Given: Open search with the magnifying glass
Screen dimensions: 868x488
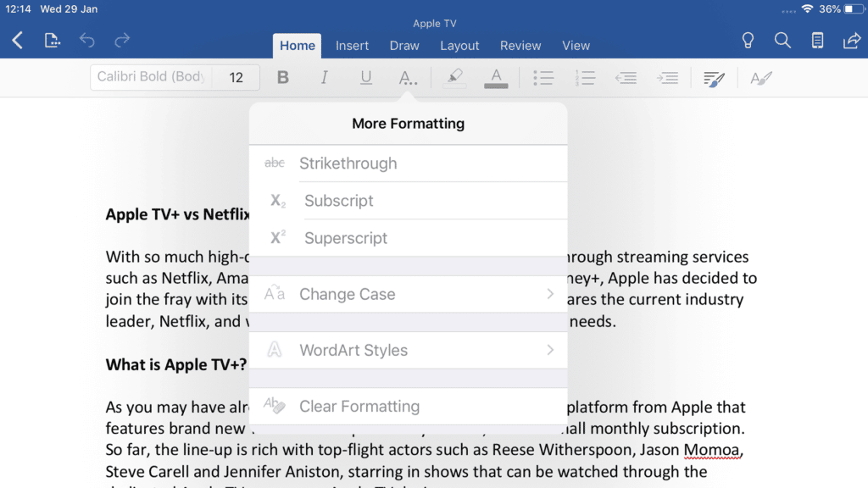Looking at the screenshot, I should pyautogui.click(x=782, y=41).
